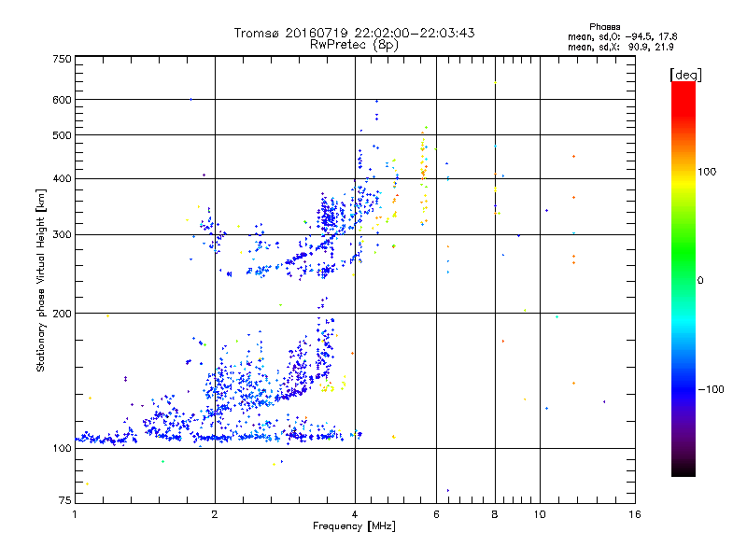
Task: Click the 'Frequency [MHz]' axis label
Action: pyautogui.click(x=354, y=526)
